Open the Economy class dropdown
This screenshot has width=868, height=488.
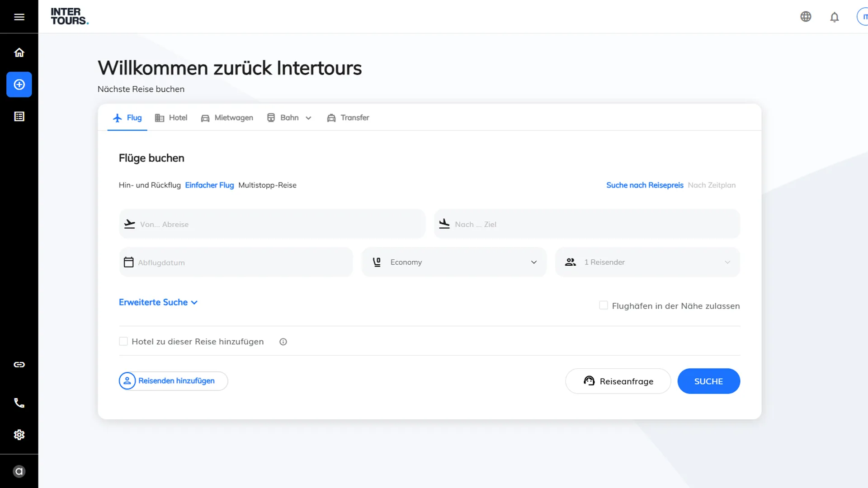coord(454,262)
